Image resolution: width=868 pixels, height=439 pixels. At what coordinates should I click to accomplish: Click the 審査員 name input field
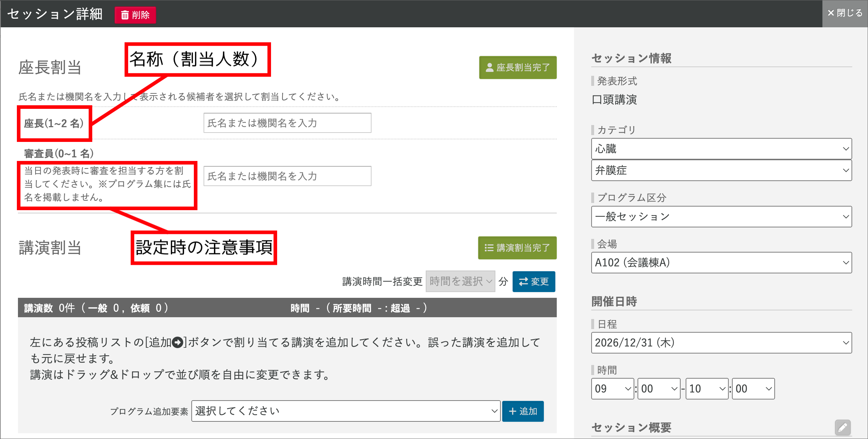coord(287,176)
